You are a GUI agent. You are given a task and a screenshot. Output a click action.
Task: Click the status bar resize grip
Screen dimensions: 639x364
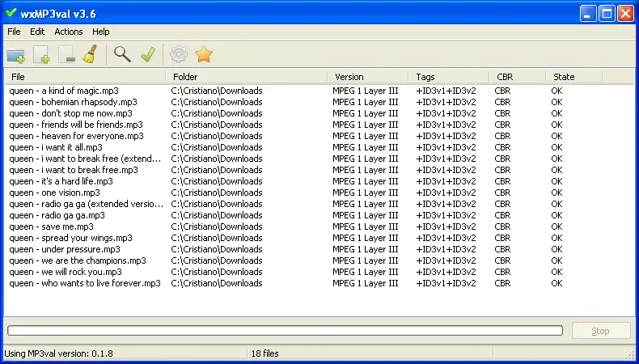[631, 354]
